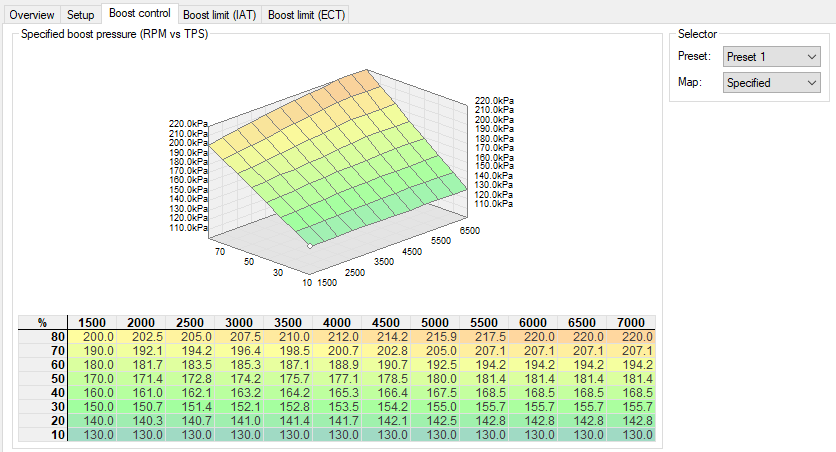
Task: Open the Boost limit (IAT) tab
Action: tap(220, 14)
